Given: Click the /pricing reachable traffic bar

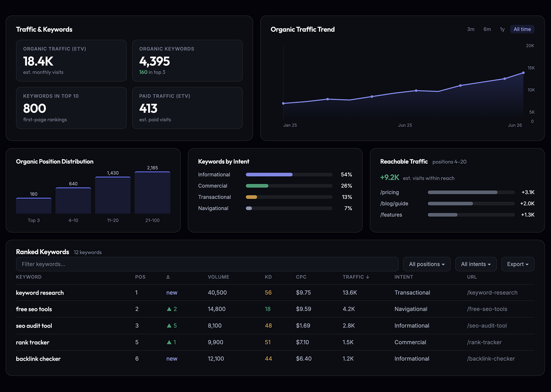Looking at the screenshot, I should 471,192.
